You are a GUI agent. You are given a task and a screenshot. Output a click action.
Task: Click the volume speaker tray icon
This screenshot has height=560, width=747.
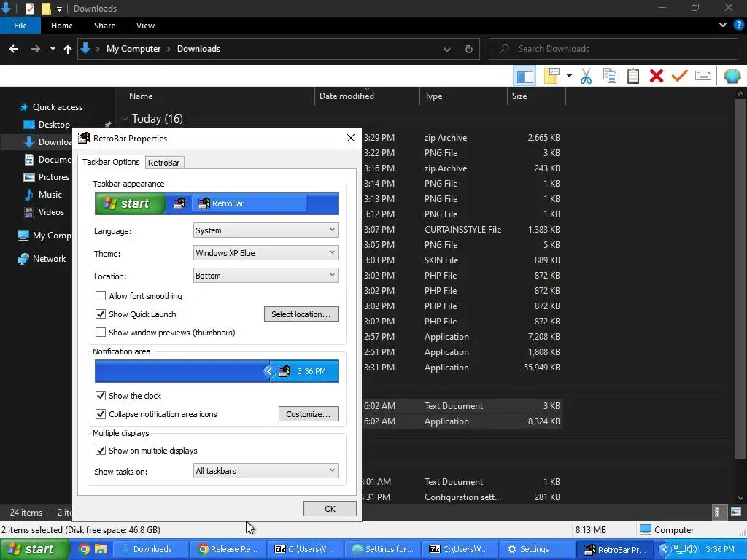pos(692,549)
